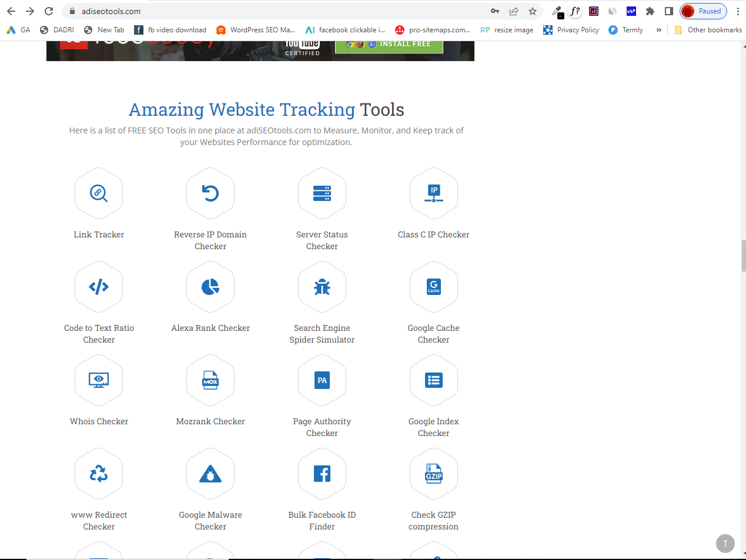Screen dimensions: 746x560
Task: Click the Paused profile button
Action: pos(704,11)
